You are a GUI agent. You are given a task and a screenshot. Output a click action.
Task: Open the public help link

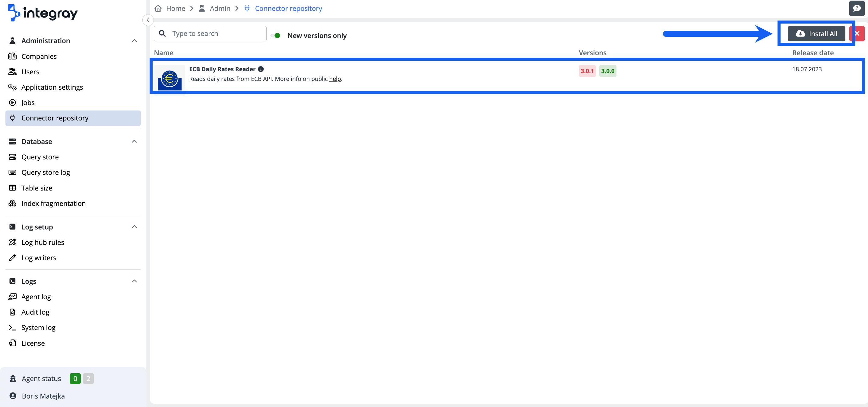click(x=334, y=79)
